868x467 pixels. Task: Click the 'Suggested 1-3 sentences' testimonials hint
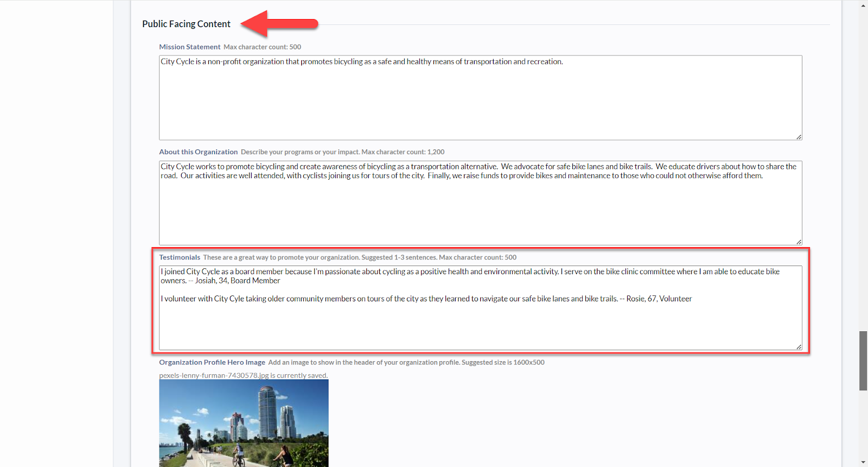(399, 257)
